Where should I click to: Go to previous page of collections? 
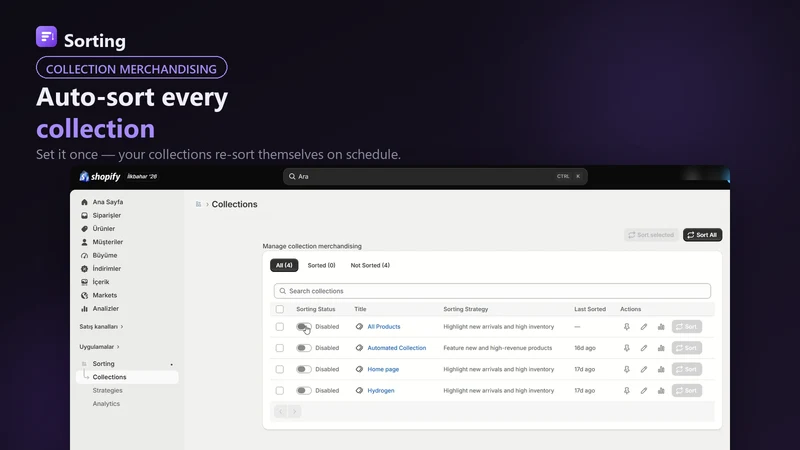(x=281, y=412)
